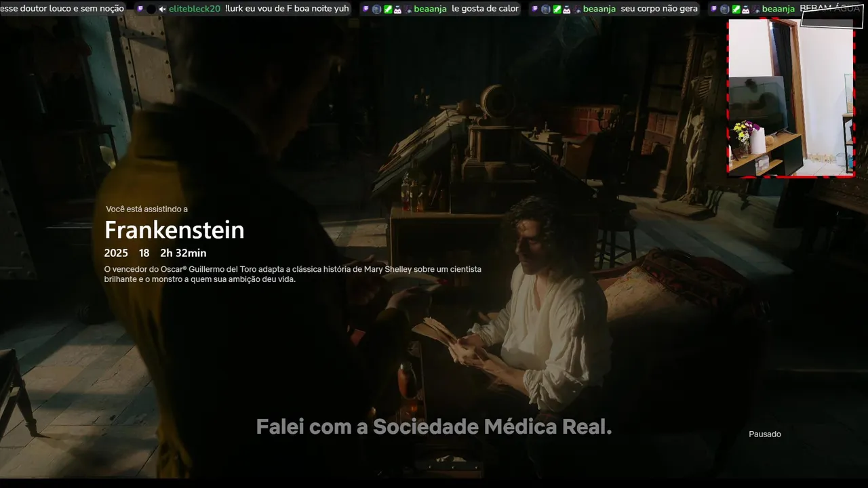This screenshot has height=488, width=868.
Task: Click 'Você está assistindo a' text
Action: [x=146, y=209]
